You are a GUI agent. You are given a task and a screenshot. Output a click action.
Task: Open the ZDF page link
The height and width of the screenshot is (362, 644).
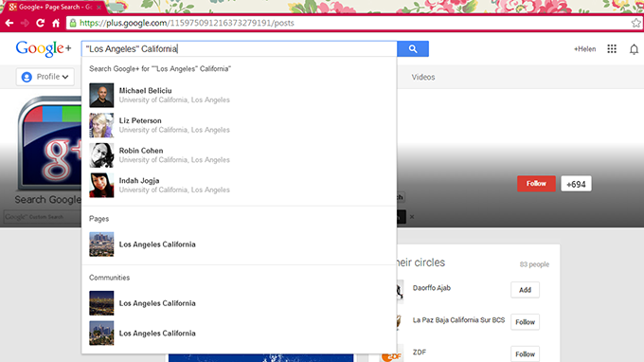point(420,353)
